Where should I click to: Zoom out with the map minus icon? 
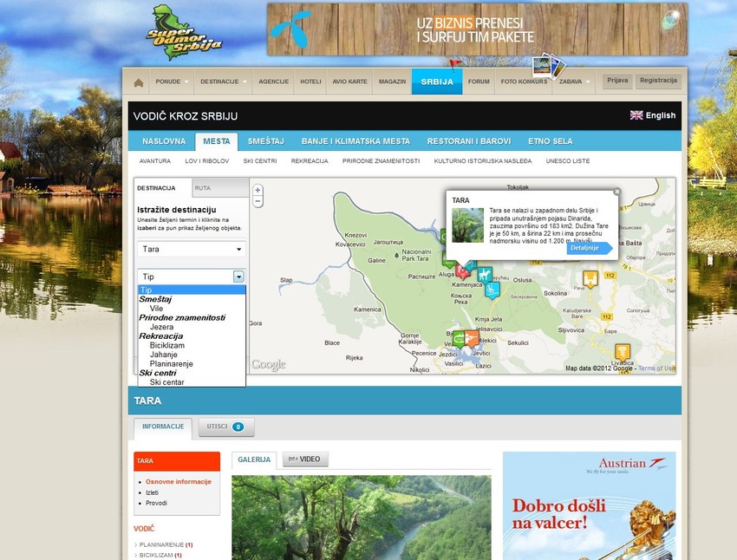pos(257,200)
